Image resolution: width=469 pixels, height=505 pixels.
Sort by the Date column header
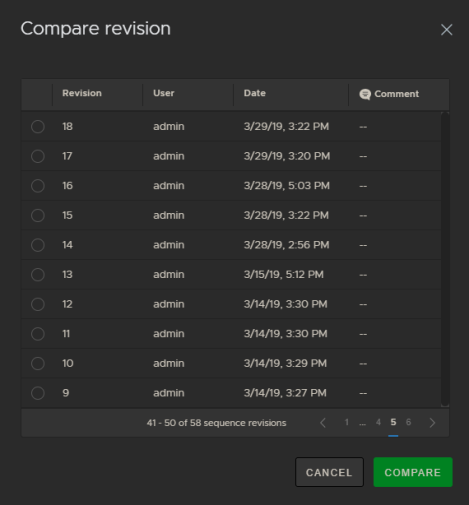[255, 93]
